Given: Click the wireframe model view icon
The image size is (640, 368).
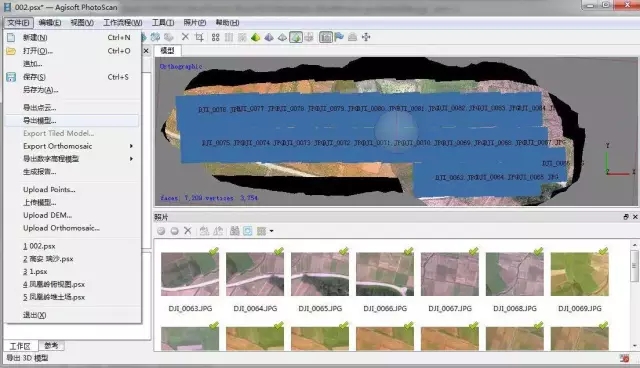Looking at the screenshot, I should 282,37.
